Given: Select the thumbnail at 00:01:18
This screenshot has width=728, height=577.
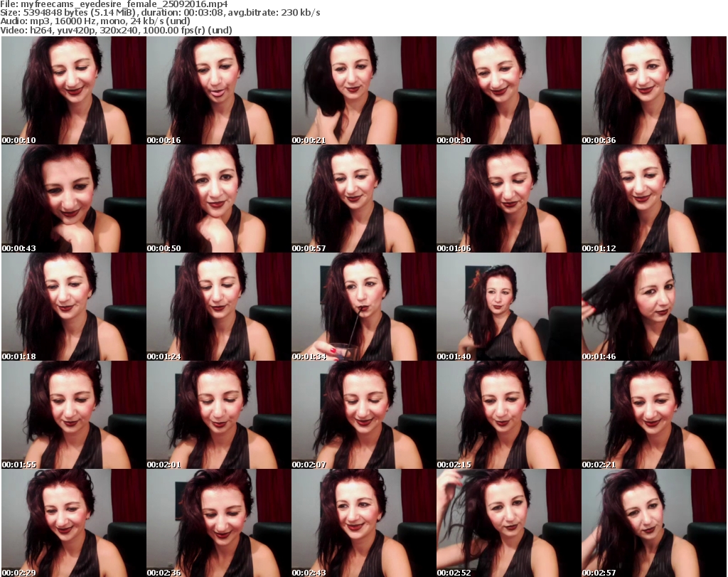Looking at the screenshot, I should coord(74,307).
